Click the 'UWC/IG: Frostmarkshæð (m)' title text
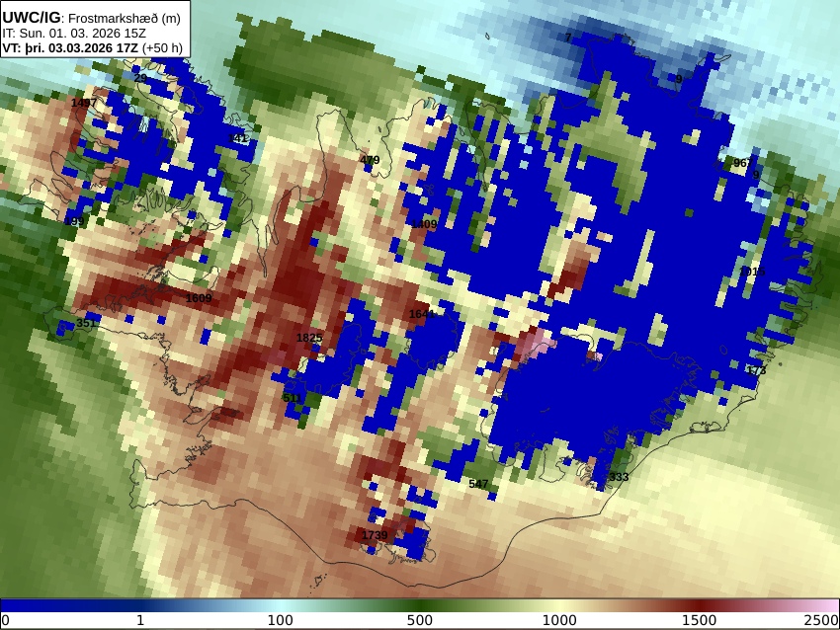The width and height of the screenshot is (840, 630). click(x=92, y=18)
